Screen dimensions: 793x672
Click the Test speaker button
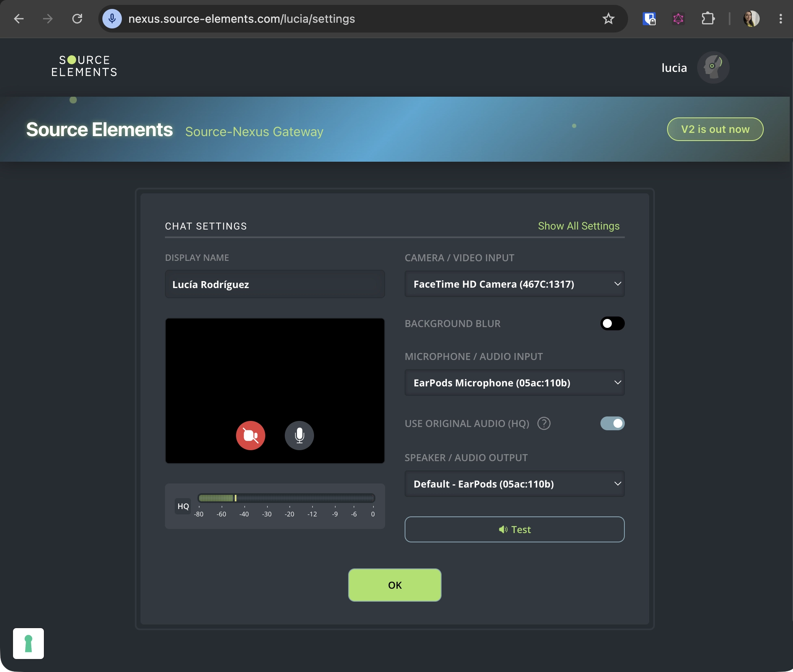click(x=514, y=529)
